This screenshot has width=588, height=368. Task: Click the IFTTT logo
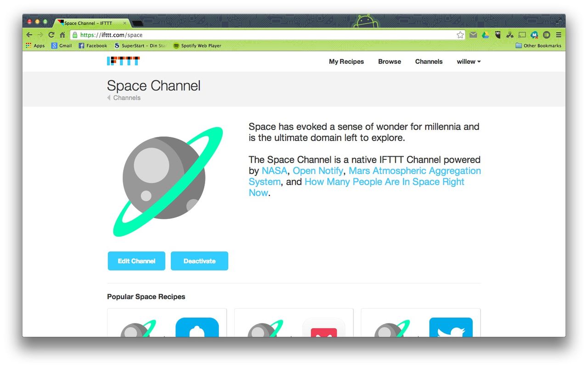tap(123, 61)
